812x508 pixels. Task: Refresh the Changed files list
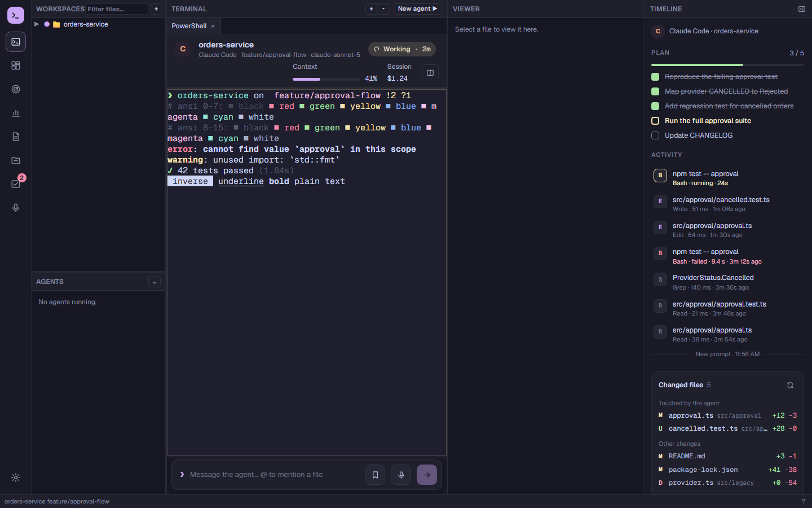point(790,385)
